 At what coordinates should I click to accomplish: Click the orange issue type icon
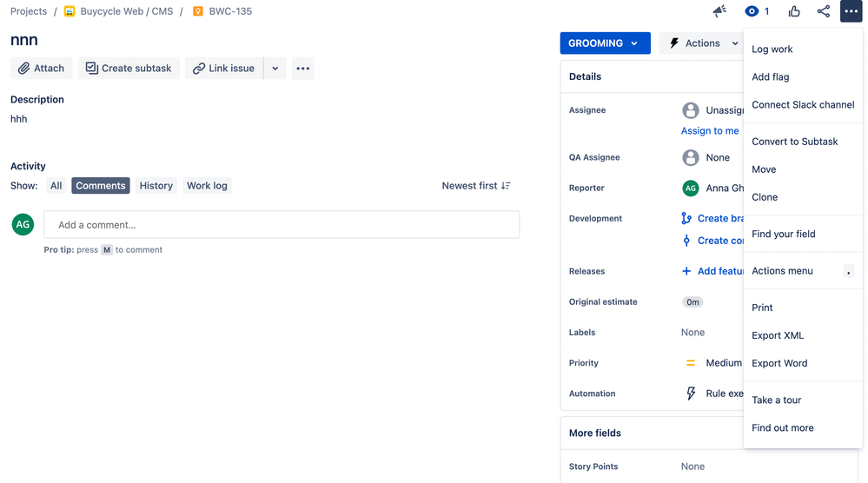[x=198, y=11]
